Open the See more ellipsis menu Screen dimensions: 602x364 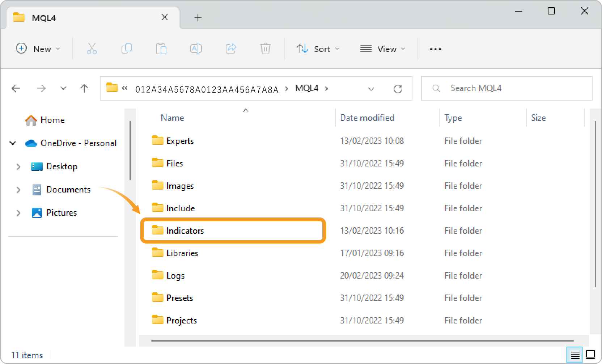click(x=435, y=49)
